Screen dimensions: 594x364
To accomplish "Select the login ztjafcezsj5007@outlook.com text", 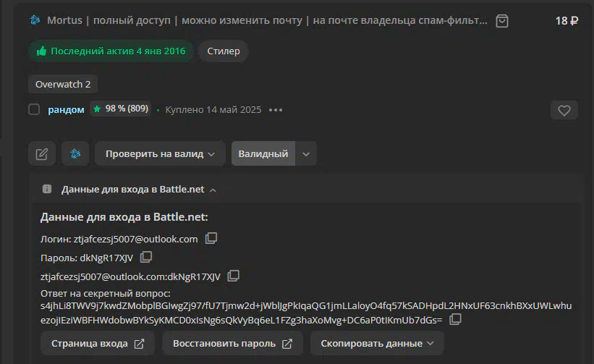I will point(135,239).
